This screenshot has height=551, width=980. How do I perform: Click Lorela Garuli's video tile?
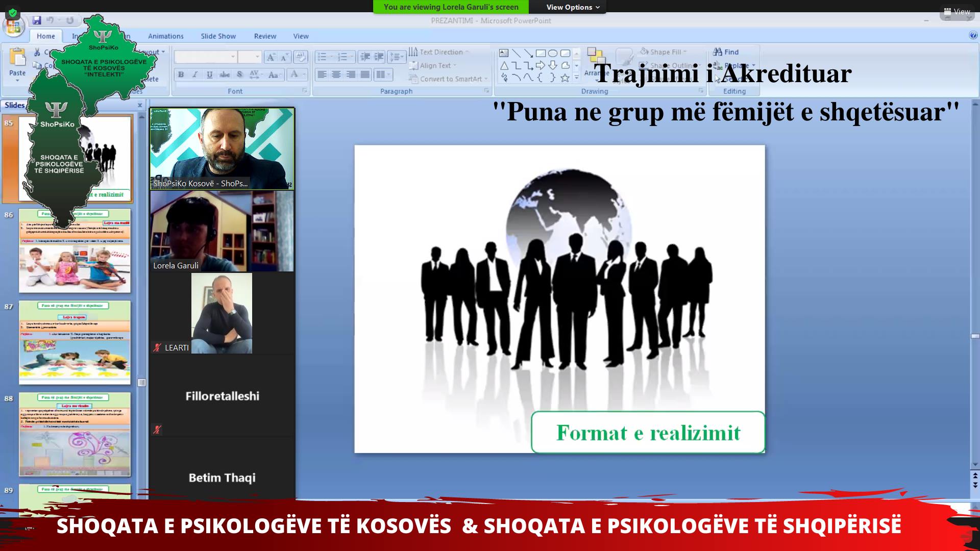pyautogui.click(x=222, y=231)
